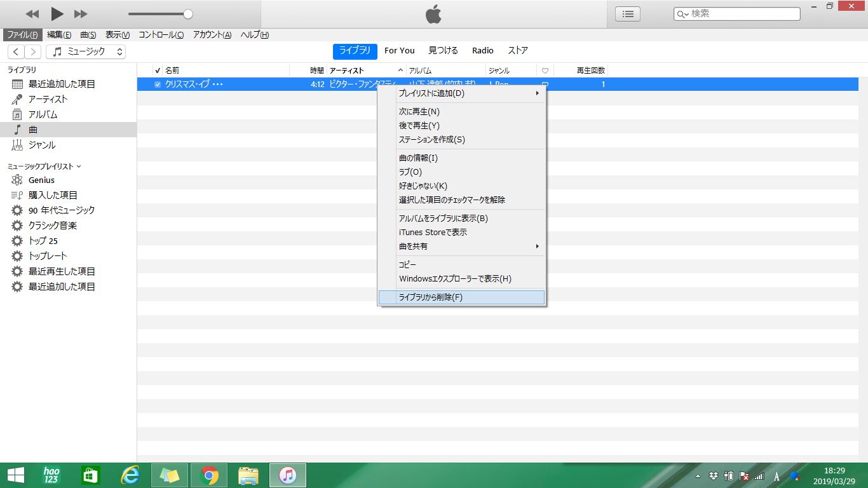868x488 pixels.
Task: Click the heart column header icon
Action: tap(545, 71)
